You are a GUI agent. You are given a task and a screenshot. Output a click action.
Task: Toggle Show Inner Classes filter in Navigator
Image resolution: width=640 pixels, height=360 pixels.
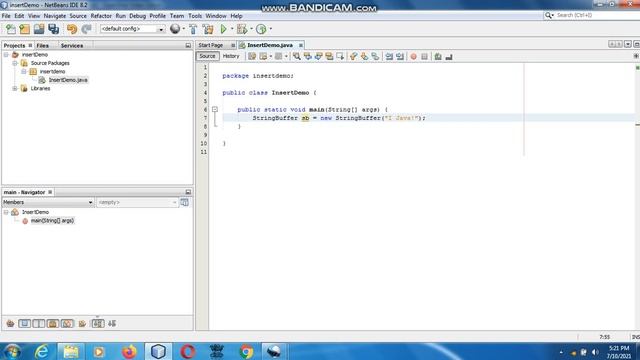click(x=67, y=324)
